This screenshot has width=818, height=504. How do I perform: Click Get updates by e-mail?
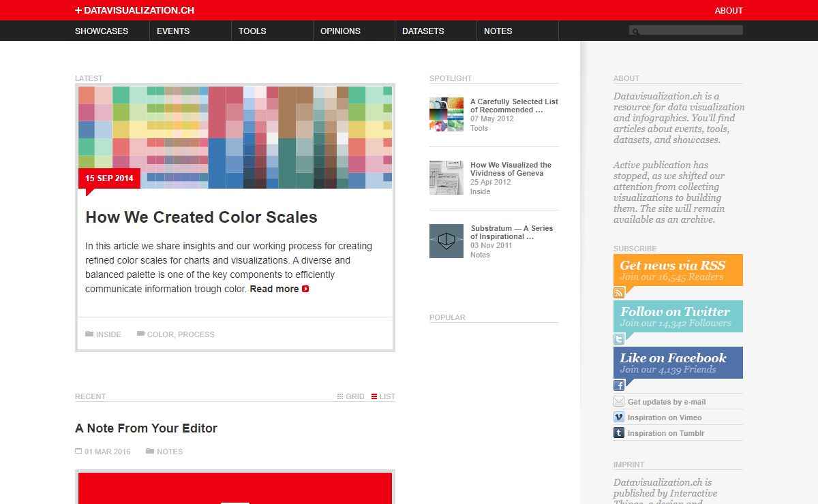[667, 402]
